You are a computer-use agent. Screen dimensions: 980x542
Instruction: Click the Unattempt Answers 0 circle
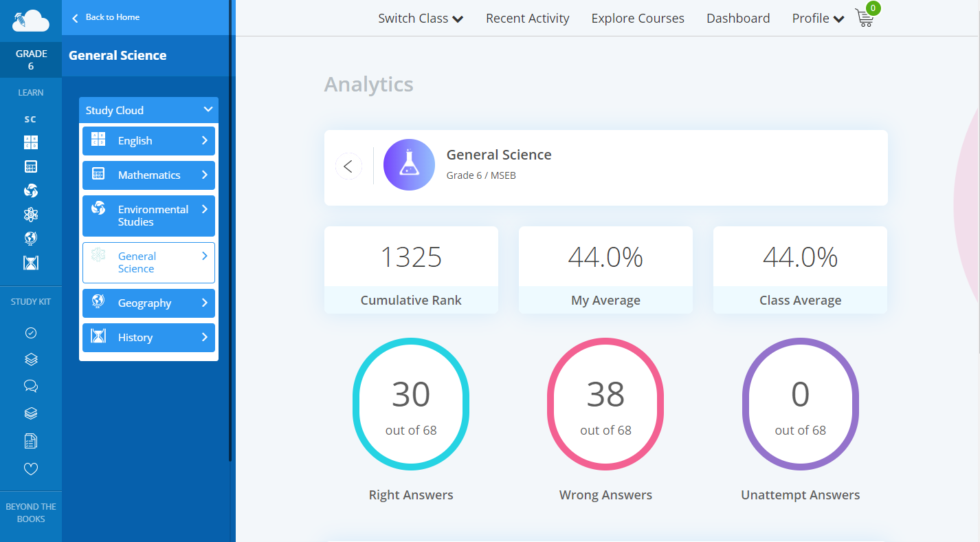click(800, 404)
